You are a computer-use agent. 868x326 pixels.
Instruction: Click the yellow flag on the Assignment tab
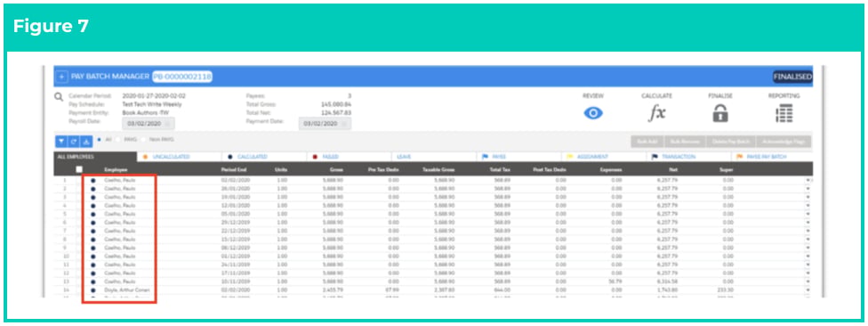[569, 157]
